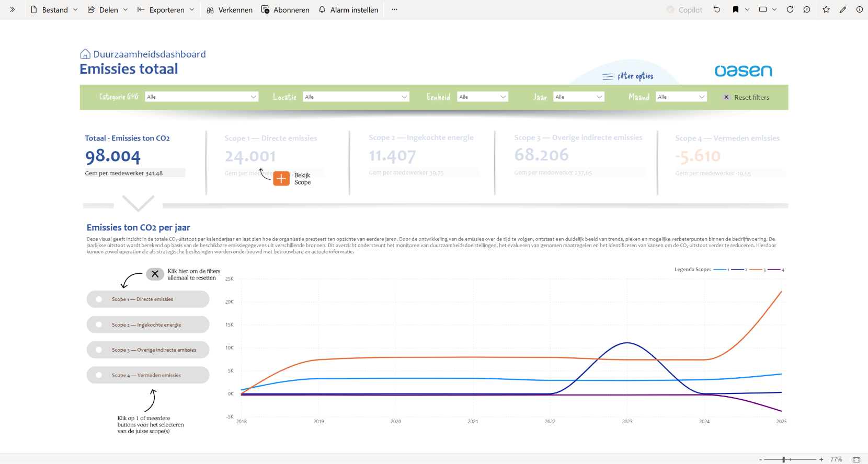Click the fit to page icon

pos(856,459)
